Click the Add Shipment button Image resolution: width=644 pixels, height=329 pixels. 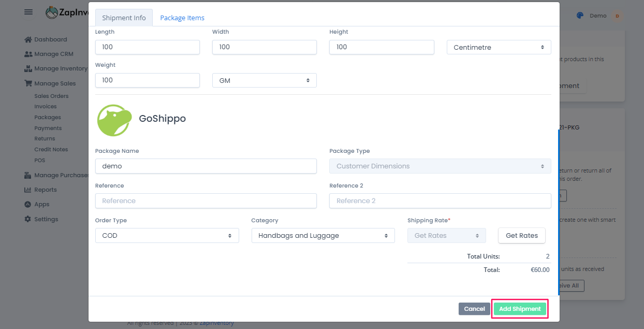click(x=520, y=309)
